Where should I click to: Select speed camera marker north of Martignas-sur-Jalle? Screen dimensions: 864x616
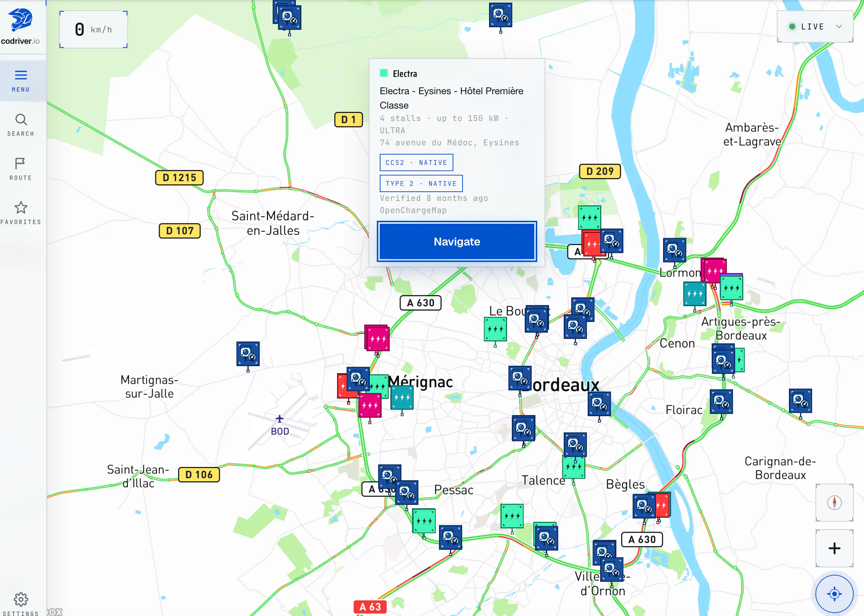pyautogui.click(x=248, y=354)
